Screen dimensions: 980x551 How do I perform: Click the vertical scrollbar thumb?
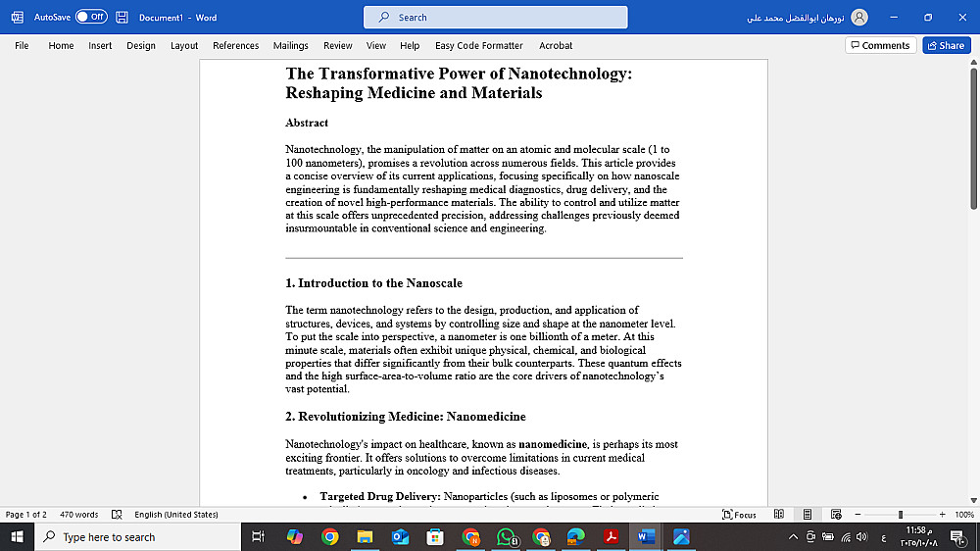coord(974,139)
